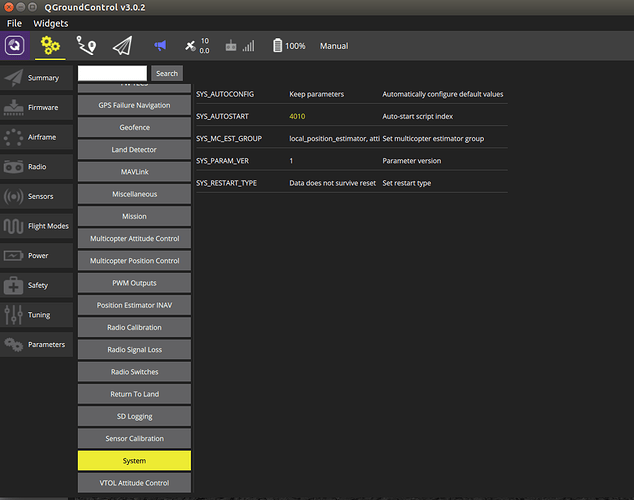Click the SYS_PARAM_VER parameter name

click(x=222, y=161)
